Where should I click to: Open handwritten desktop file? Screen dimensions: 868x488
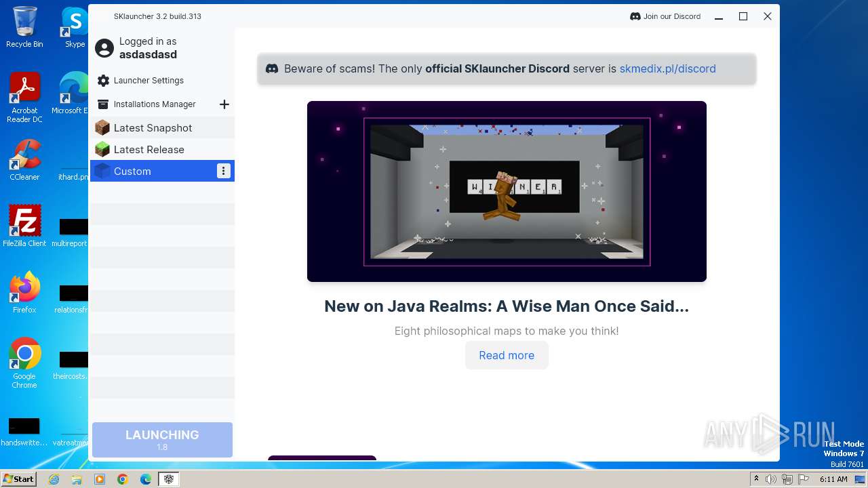click(24, 432)
